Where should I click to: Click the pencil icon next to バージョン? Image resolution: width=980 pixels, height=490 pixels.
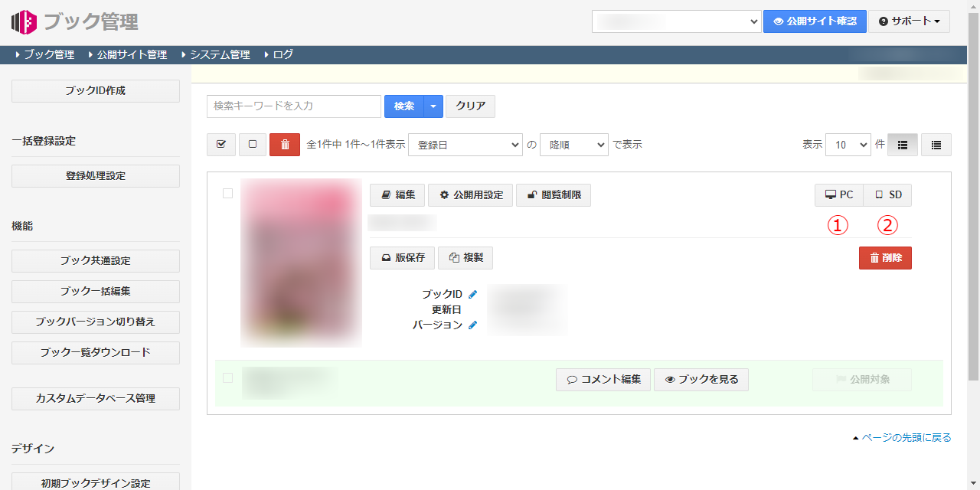[472, 325]
